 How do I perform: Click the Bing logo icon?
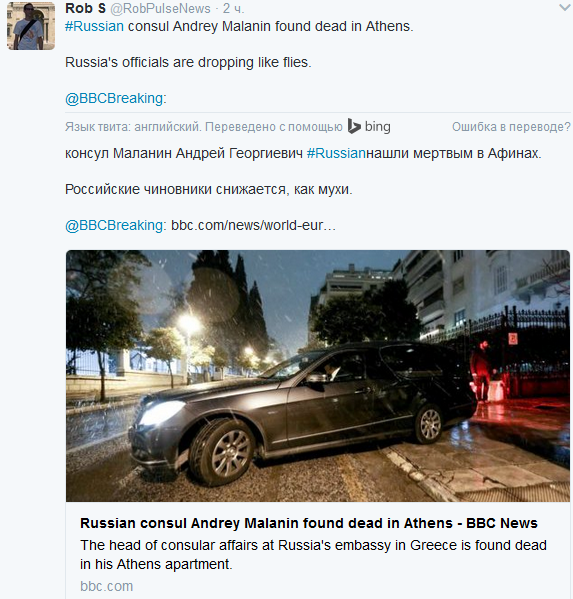(354, 126)
